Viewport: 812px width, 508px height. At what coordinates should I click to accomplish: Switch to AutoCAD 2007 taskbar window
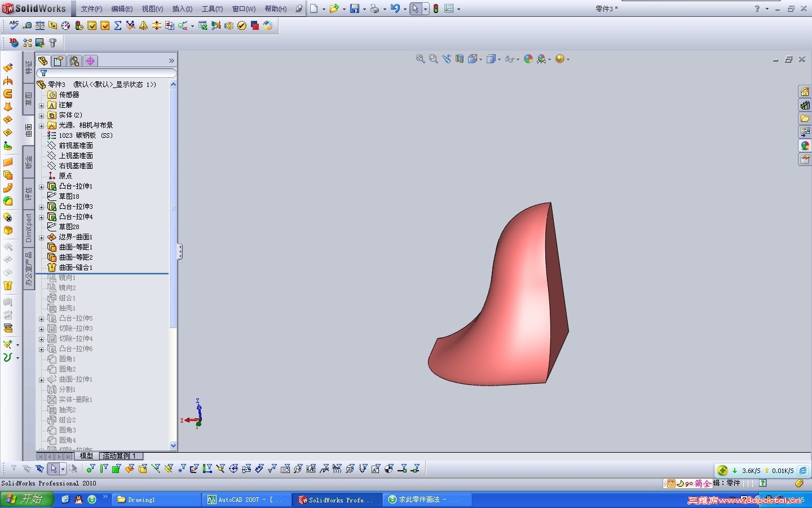tap(247, 500)
